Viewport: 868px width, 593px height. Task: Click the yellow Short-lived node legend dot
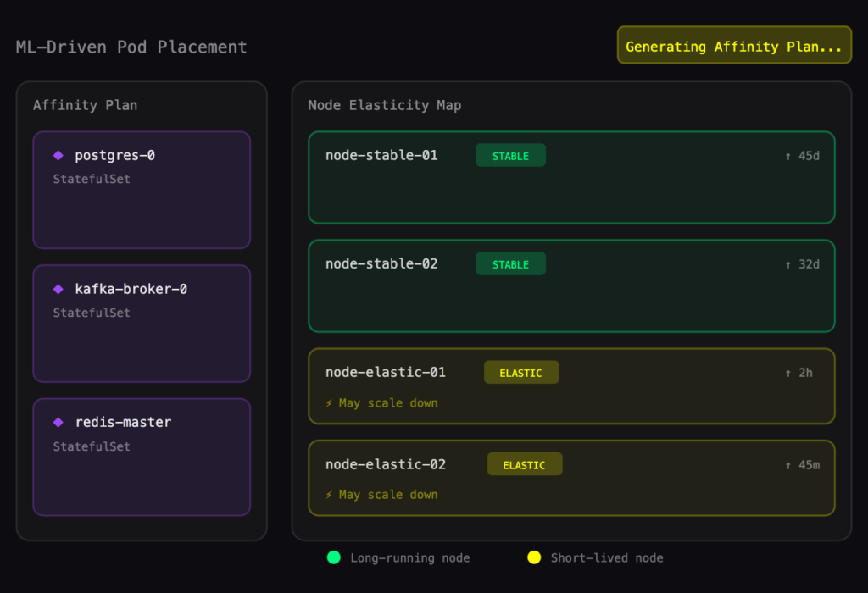(534, 557)
